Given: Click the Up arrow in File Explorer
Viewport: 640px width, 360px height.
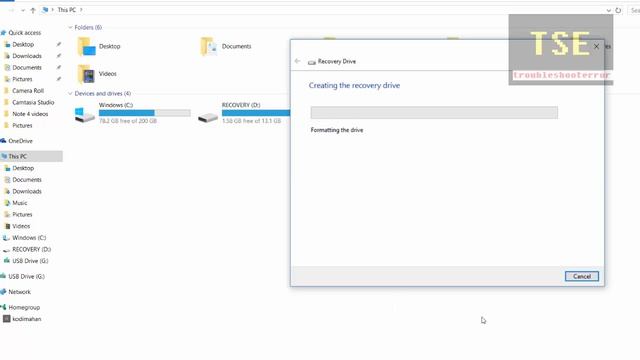Looking at the screenshot, I should click(x=33, y=10).
